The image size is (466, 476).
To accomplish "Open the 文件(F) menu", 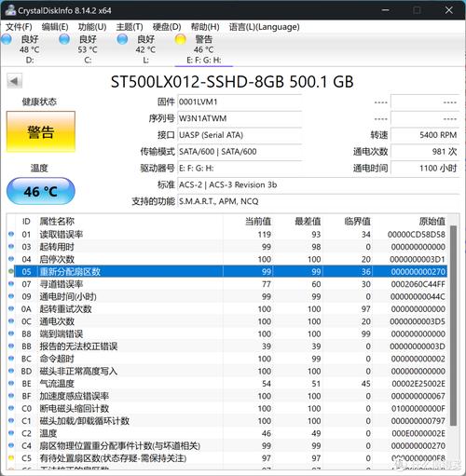I will point(19,27).
